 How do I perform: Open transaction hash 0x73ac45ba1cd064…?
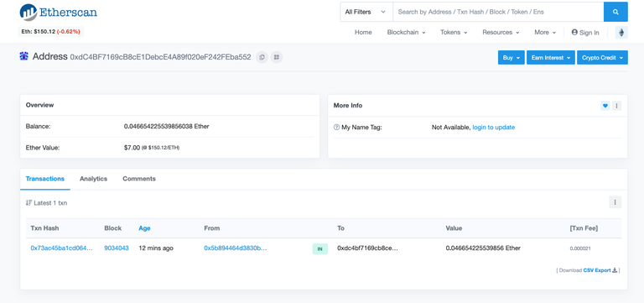(61, 248)
